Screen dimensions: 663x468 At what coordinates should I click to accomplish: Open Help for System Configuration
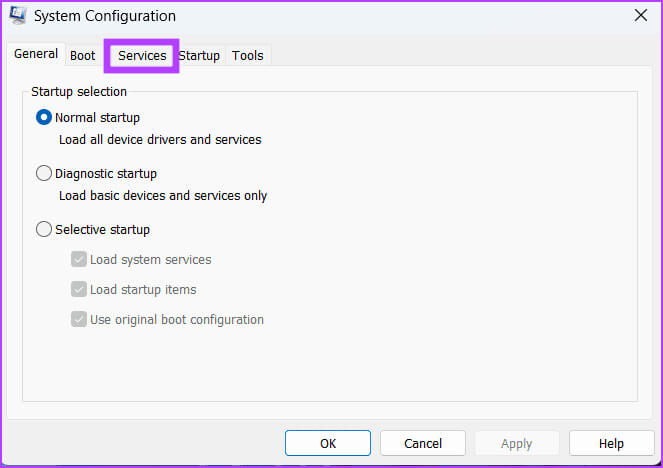pyautogui.click(x=611, y=443)
